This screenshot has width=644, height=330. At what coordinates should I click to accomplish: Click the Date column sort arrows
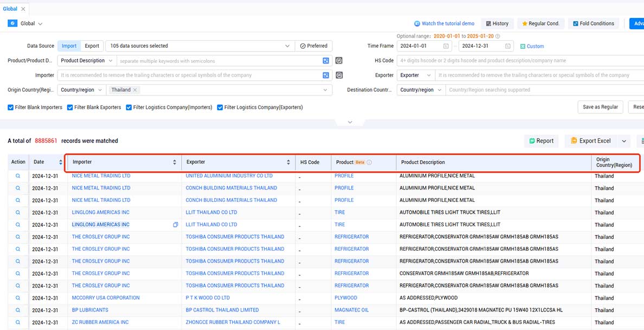tap(61, 162)
